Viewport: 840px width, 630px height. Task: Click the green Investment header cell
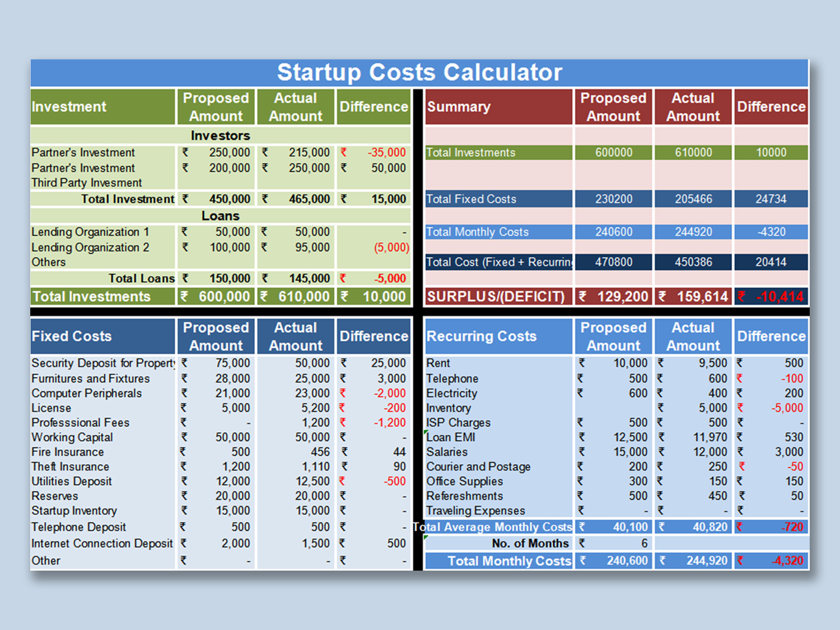[103, 106]
